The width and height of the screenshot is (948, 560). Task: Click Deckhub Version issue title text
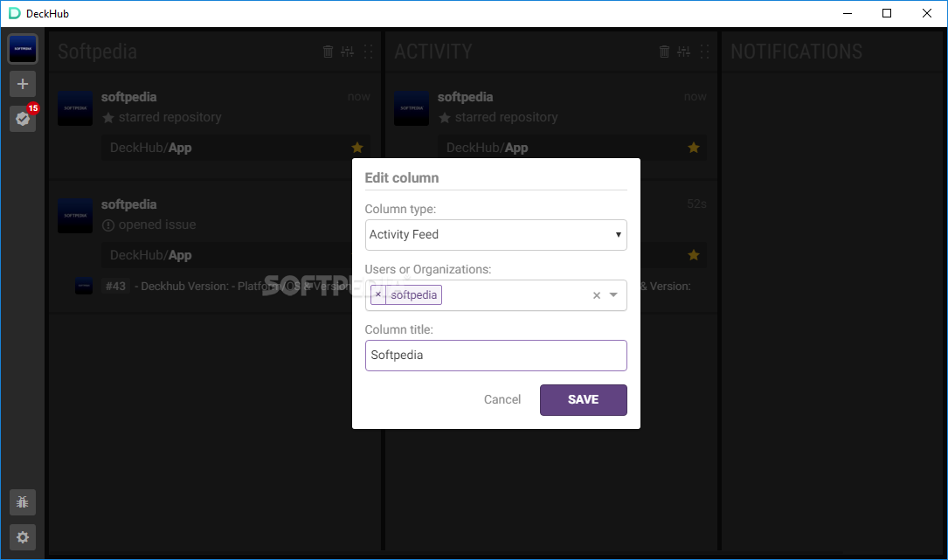pos(242,286)
